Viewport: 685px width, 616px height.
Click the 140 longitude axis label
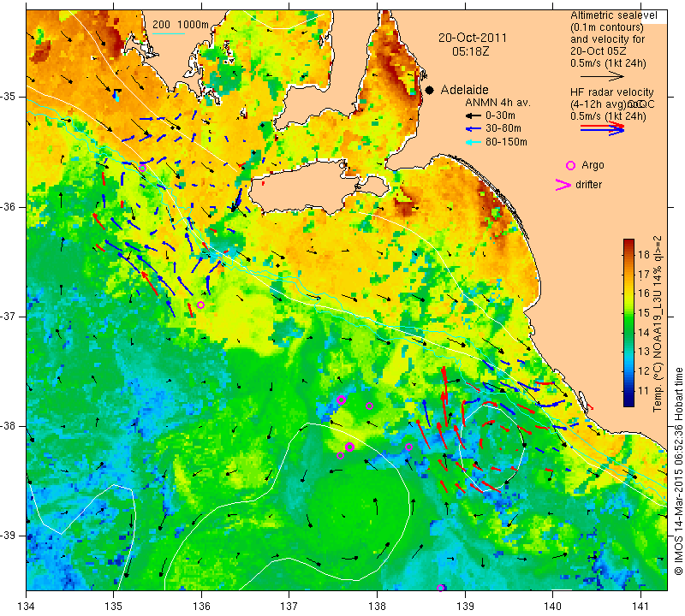(552, 607)
